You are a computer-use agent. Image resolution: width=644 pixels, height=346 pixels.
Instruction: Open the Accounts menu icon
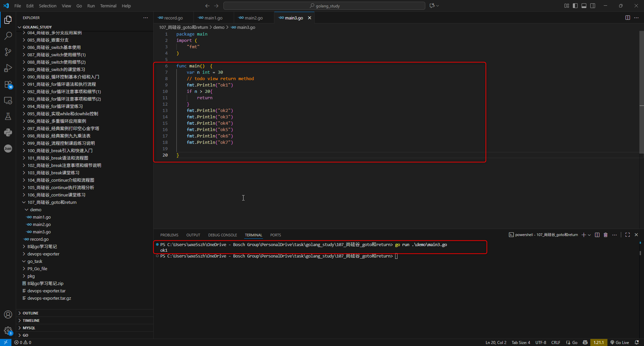(x=8, y=314)
